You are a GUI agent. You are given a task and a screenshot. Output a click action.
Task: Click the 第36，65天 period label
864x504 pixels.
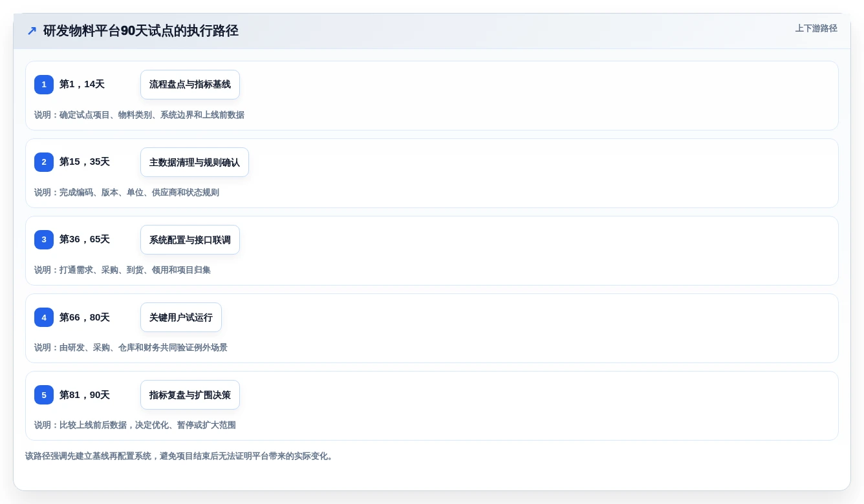tap(85, 239)
